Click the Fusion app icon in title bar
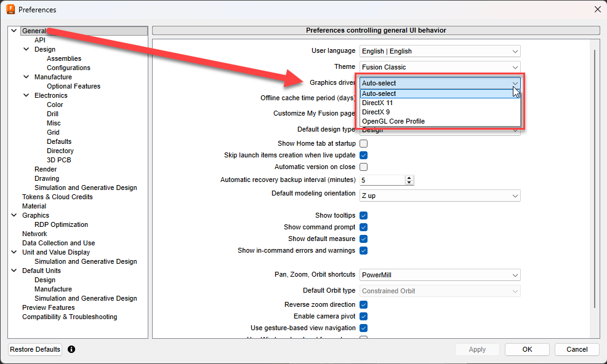The height and width of the screenshot is (364, 607). pyautogui.click(x=10, y=9)
